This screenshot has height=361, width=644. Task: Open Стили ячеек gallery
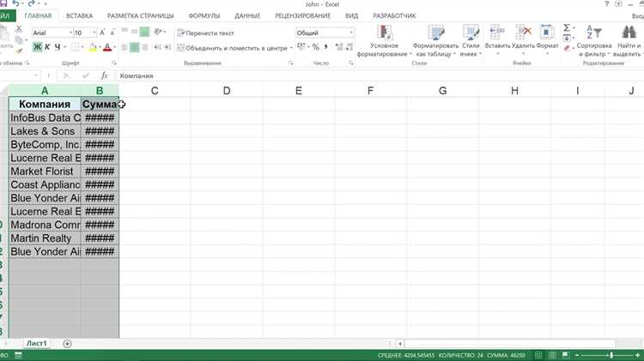click(x=471, y=41)
